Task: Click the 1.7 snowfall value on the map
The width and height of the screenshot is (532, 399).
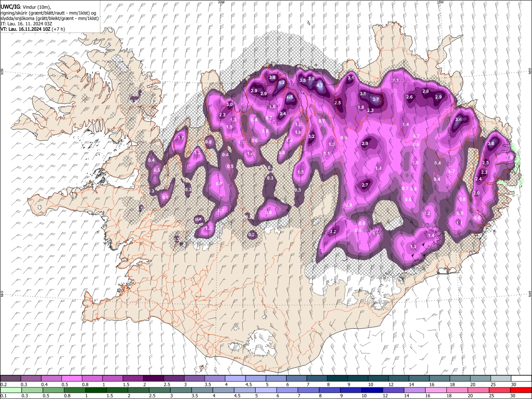Action: point(181,138)
